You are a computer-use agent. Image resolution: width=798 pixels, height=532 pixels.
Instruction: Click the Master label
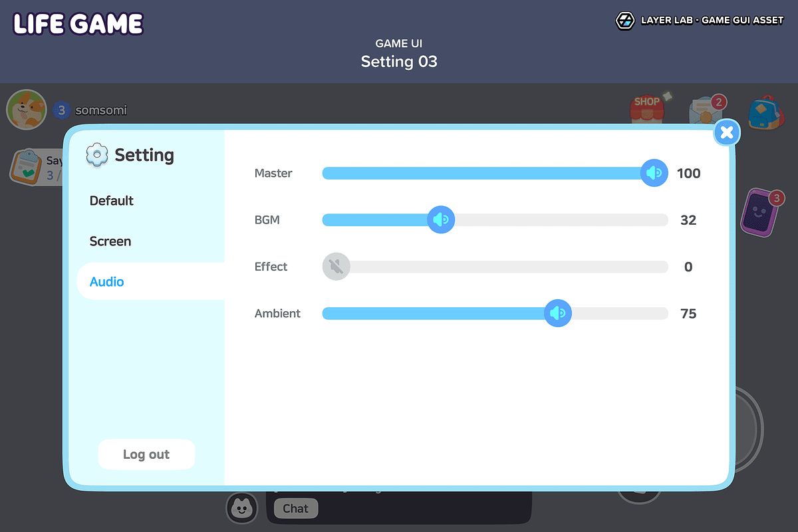(273, 174)
